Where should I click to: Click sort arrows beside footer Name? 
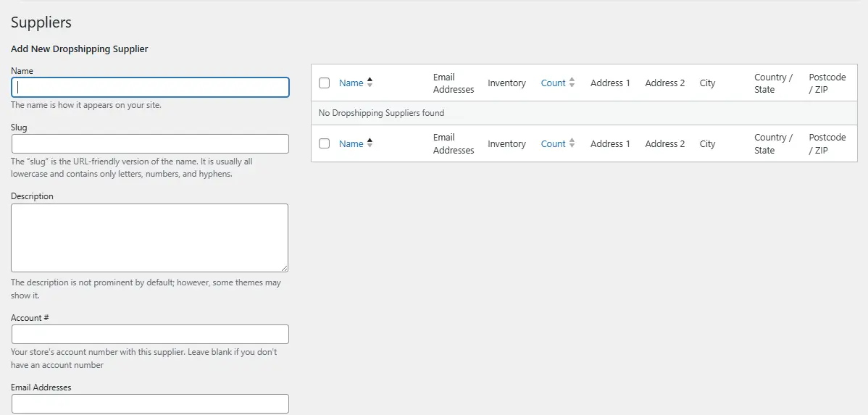tap(370, 143)
